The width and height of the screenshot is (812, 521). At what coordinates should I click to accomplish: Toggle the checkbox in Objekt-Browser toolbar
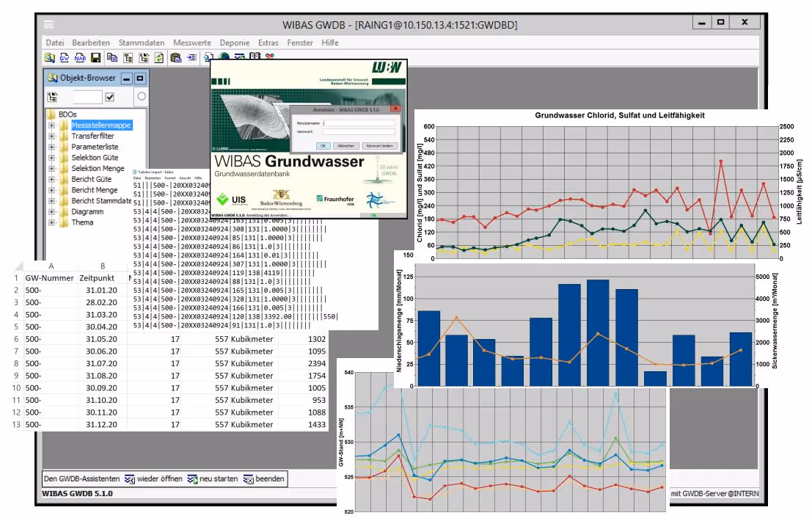[110, 97]
